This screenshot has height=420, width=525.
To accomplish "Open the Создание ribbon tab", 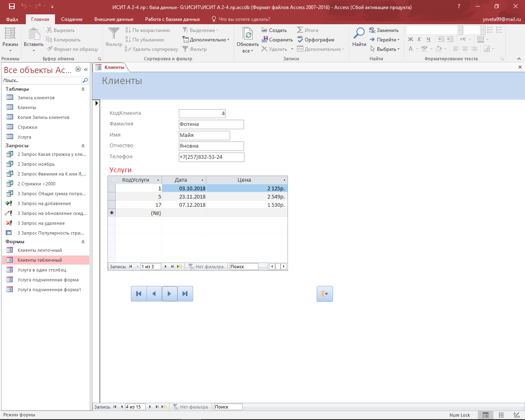I will (72, 19).
